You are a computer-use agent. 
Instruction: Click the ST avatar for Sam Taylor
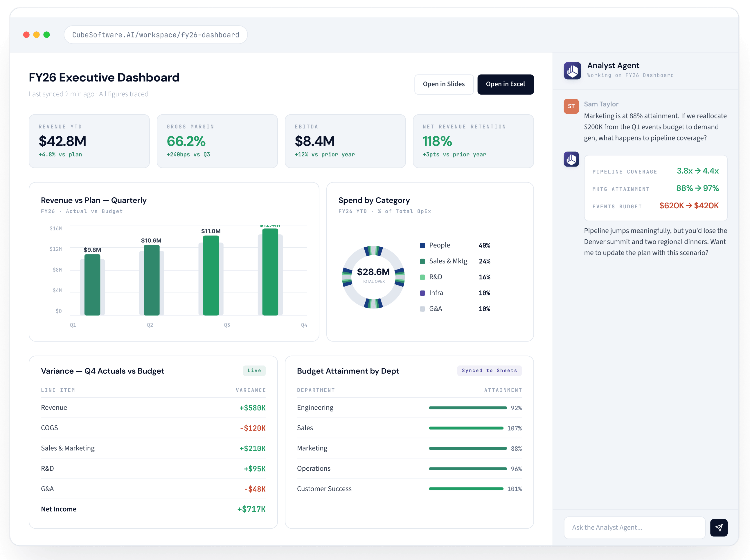571,106
